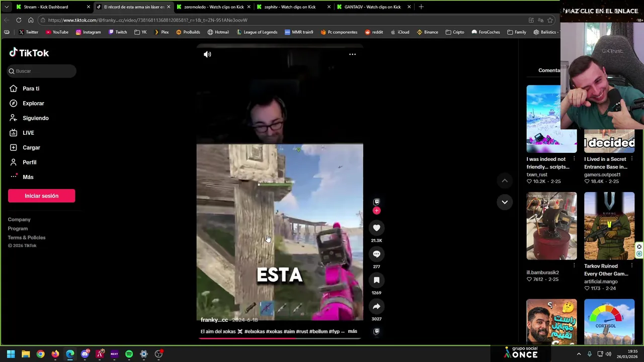Click the Iniciar sesión button
644x362 pixels.
point(41,196)
